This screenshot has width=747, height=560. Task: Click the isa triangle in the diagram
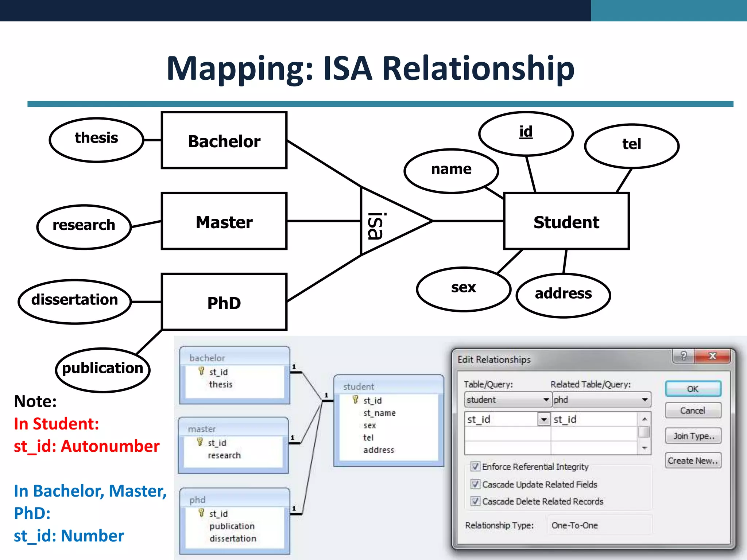[387, 221]
